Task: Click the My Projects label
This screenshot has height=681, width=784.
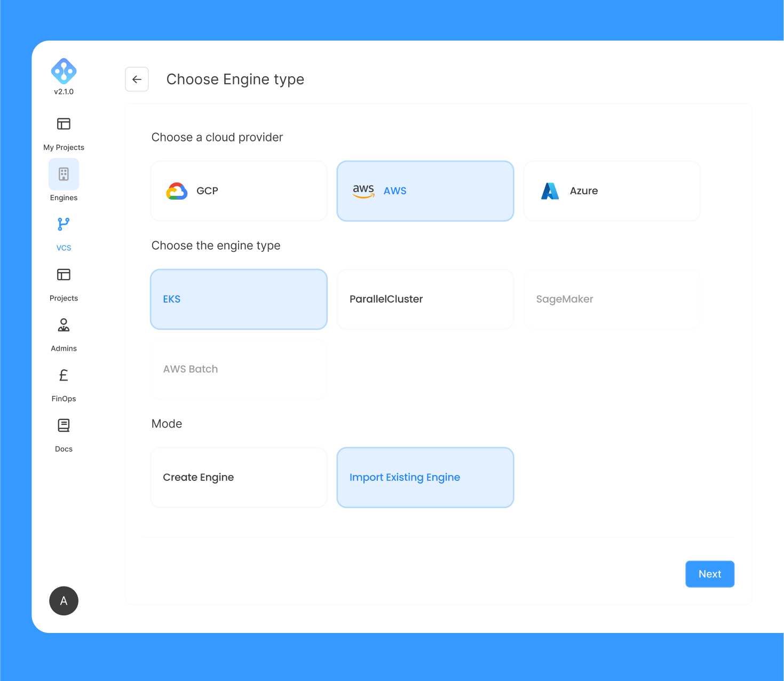Action: tap(64, 147)
